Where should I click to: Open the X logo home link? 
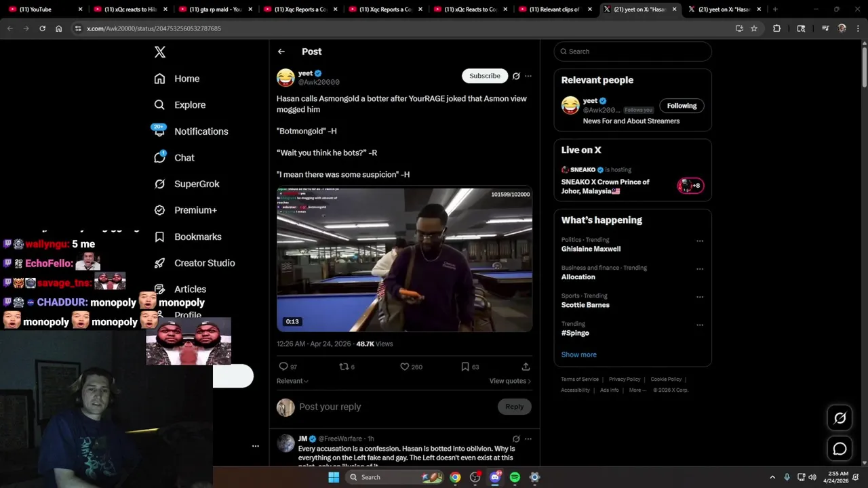point(160,52)
